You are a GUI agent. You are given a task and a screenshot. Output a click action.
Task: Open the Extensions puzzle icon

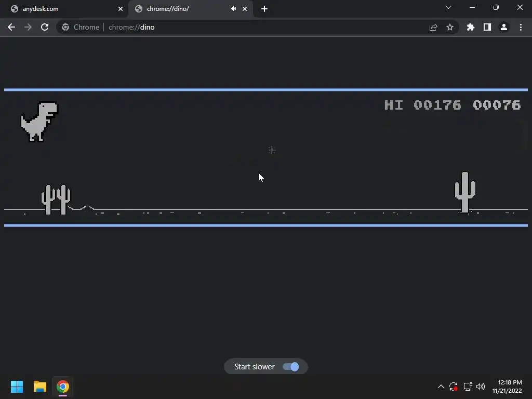[x=471, y=27]
